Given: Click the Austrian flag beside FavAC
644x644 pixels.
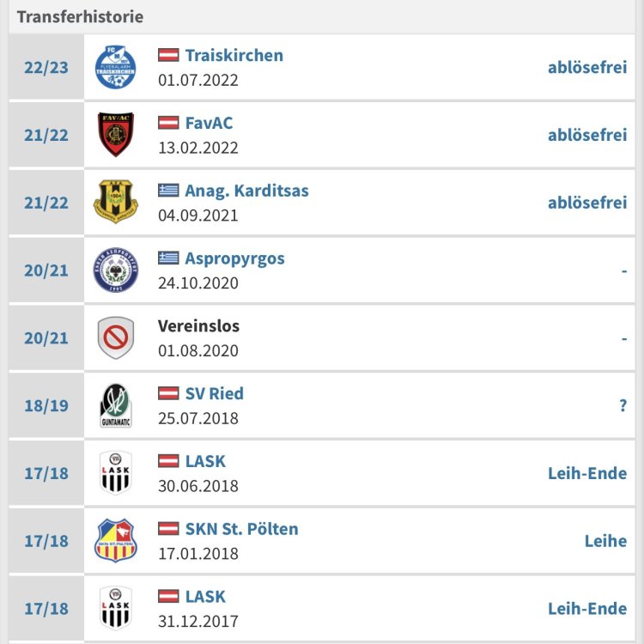Looking at the screenshot, I should (168, 123).
